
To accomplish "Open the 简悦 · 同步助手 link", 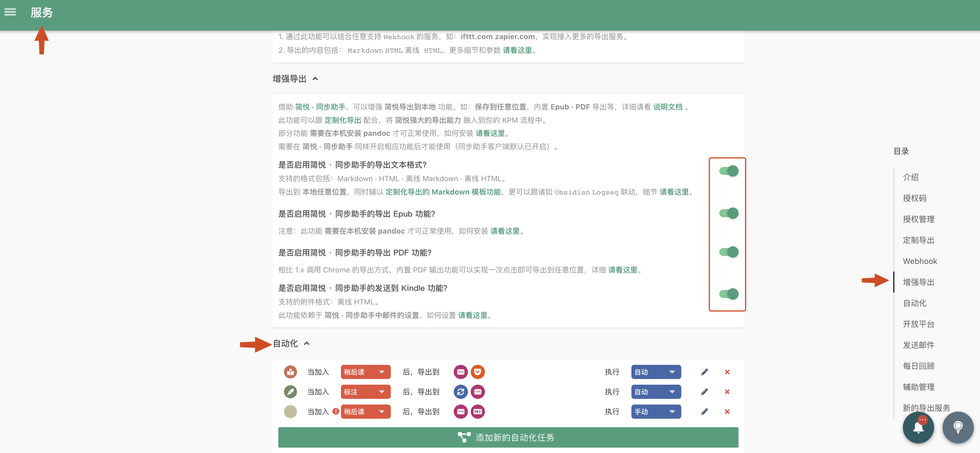I will [x=320, y=107].
